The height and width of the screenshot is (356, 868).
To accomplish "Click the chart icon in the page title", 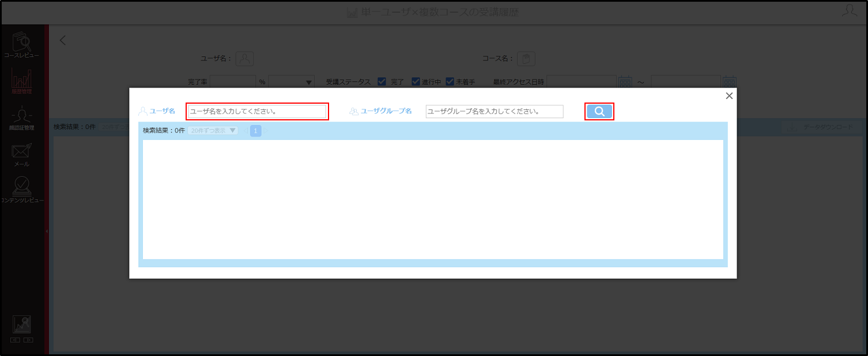I will pos(353,12).
